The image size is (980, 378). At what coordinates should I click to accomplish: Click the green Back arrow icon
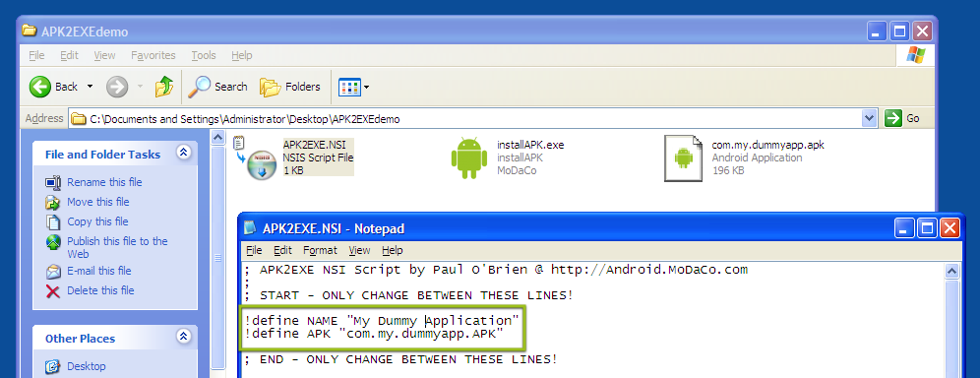click(40, 87)
